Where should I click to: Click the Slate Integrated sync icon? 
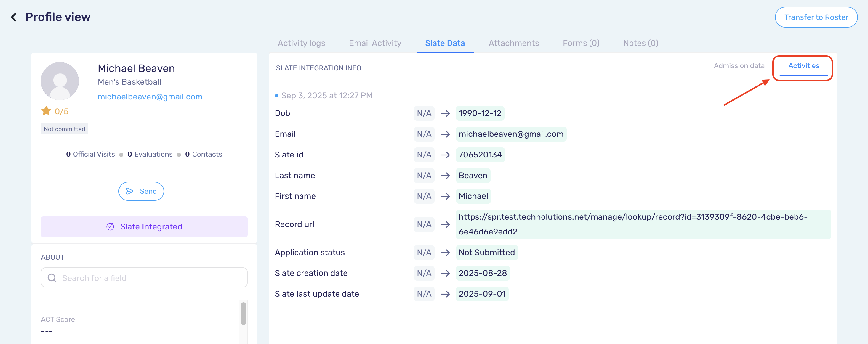click(110, 226)
